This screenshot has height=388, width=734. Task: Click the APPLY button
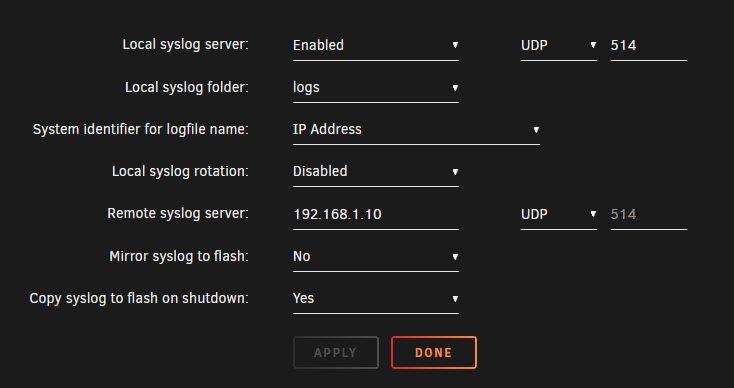tap(336, 352)
